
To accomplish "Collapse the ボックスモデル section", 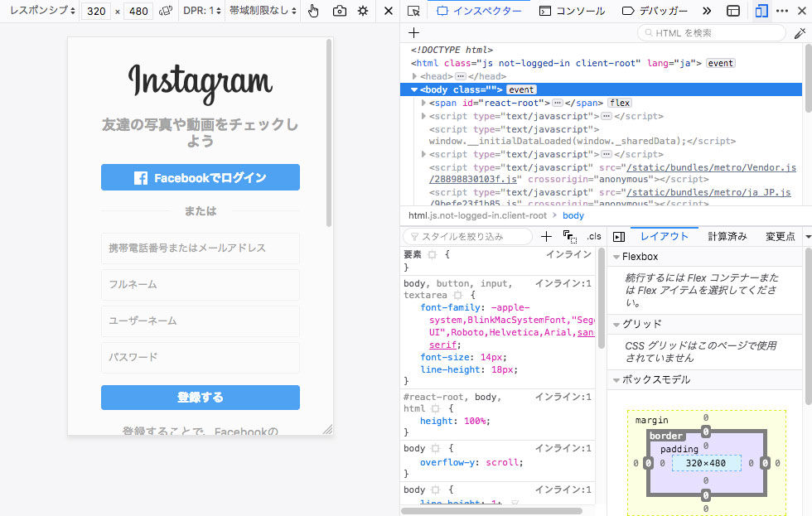I will pos(616,380).
